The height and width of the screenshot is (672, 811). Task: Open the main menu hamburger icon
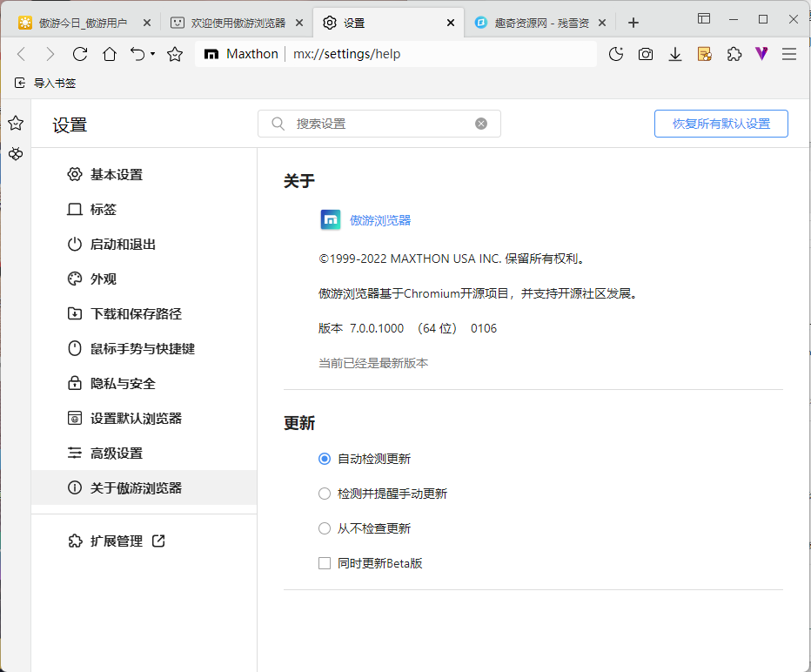click(789, 53)
